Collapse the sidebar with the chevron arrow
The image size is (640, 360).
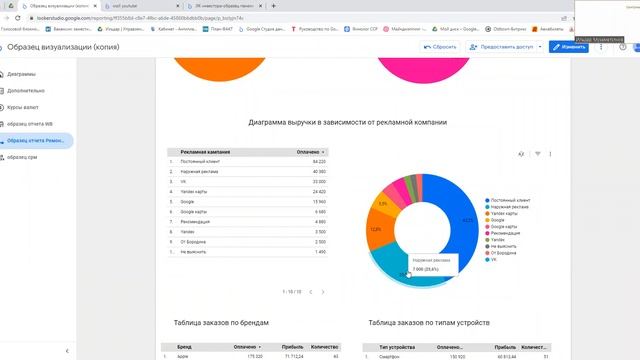(x=67, y=351)
